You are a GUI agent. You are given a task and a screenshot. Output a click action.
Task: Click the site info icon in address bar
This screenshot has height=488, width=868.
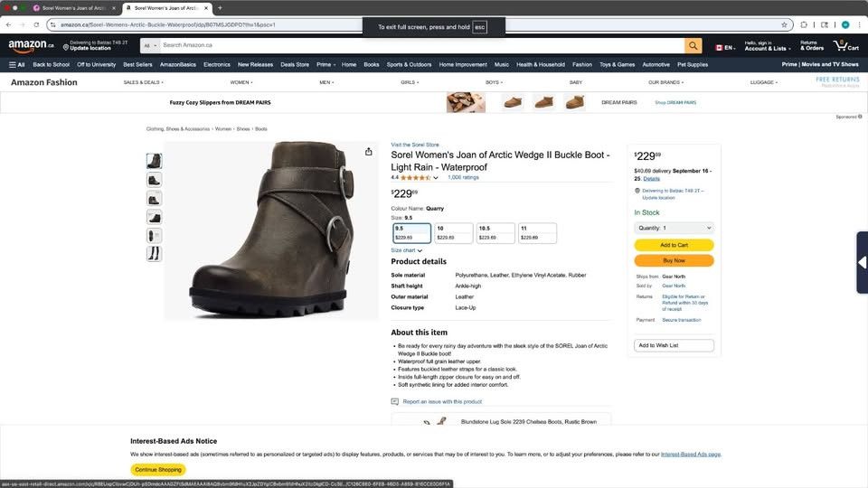pyautogui.click(x=53, y=25)
